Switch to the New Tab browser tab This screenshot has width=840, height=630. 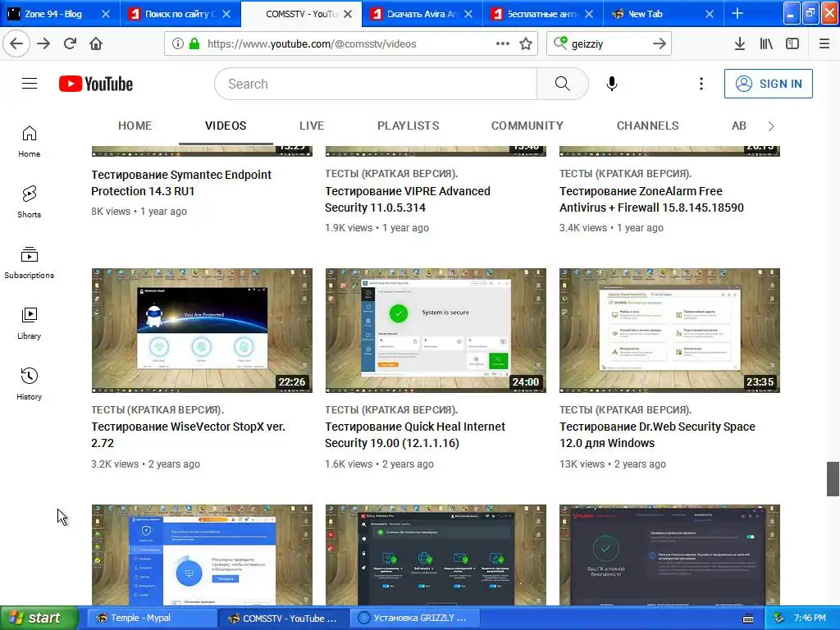pos(645,14)
